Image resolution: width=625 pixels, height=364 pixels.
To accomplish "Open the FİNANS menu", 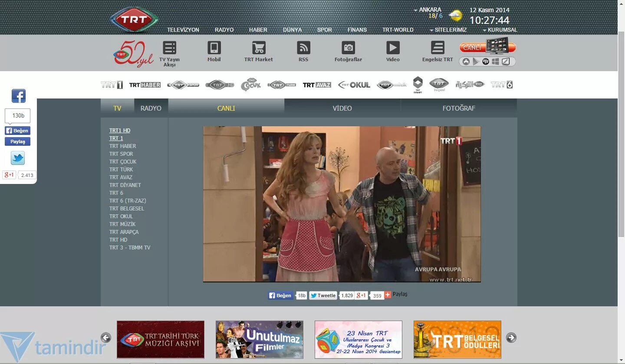I will coord(357,30).
